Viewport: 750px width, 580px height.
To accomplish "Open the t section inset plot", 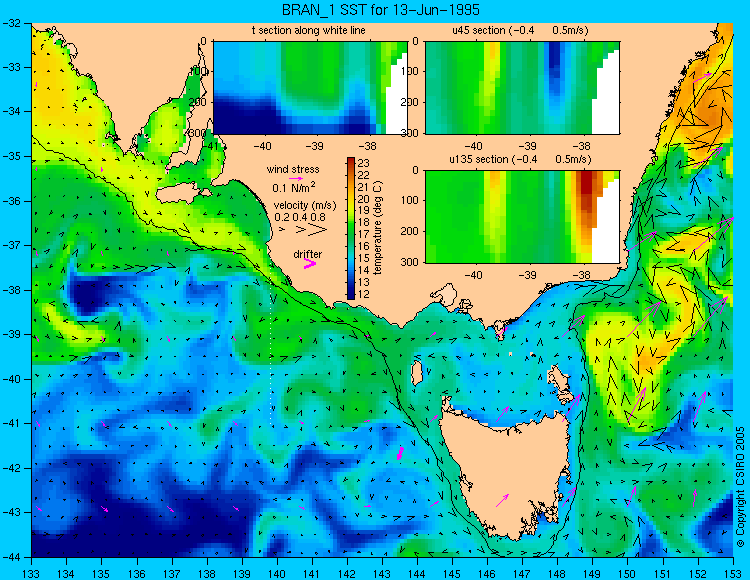I will coord(310,88).
